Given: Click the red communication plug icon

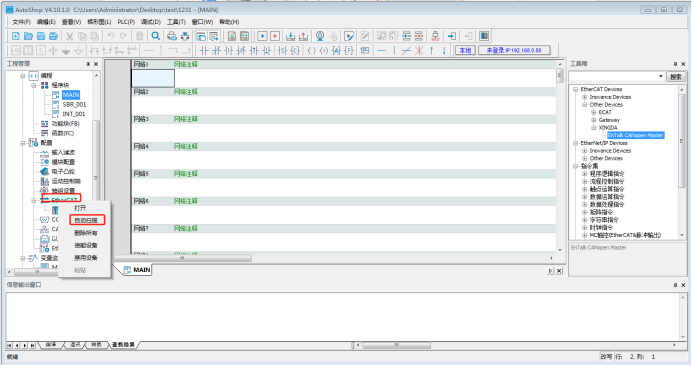Looking at the screenshot, I should pyautogui.click(x=435, y=36).
